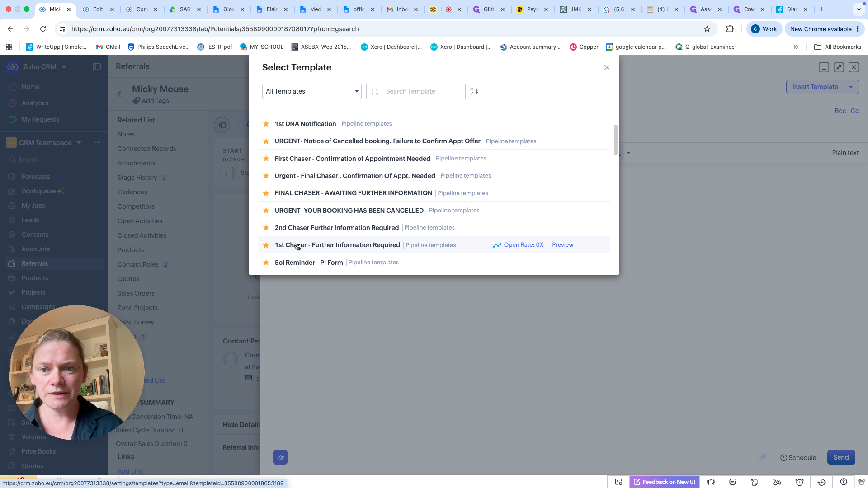The height and width of the screenshot is (488, 868).
Task: Select 2nd Chaser Further Information Required template
Action: pos(337,228)
